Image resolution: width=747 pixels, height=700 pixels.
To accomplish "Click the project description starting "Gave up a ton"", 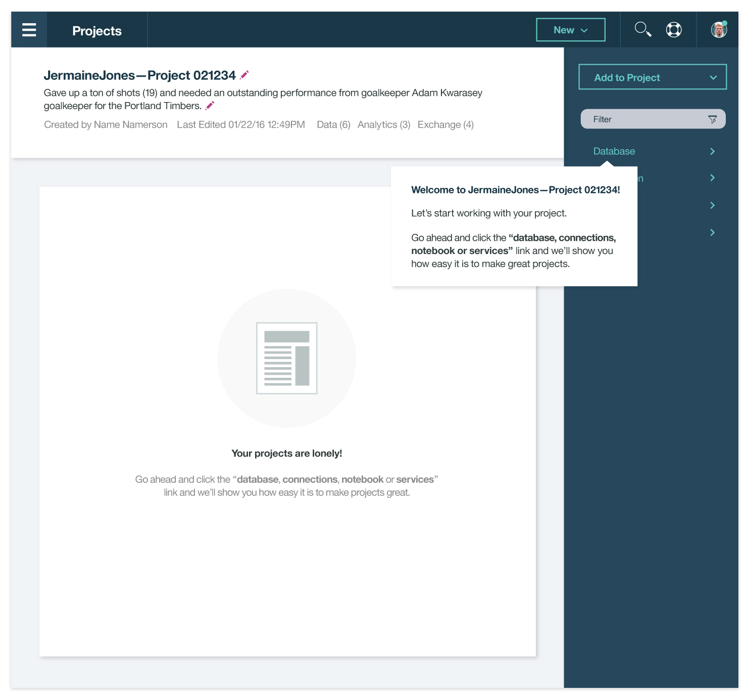I will pos(263,99).
